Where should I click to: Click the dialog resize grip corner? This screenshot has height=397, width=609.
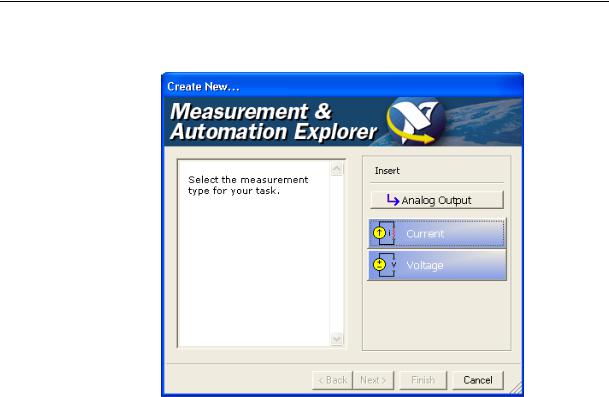pyautogui.click(x=516, y=388)
